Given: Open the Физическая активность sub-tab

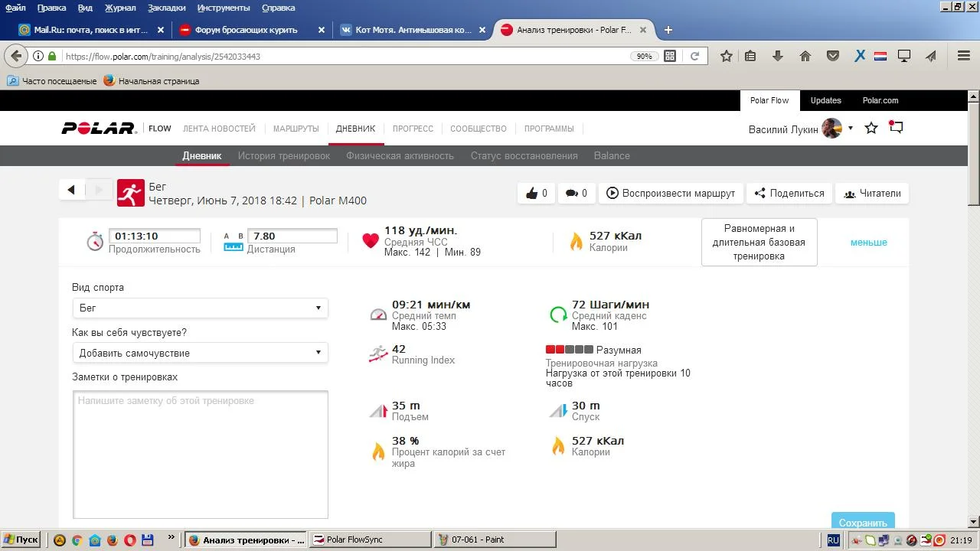Looking at the screenshot, I should point(400,155).
